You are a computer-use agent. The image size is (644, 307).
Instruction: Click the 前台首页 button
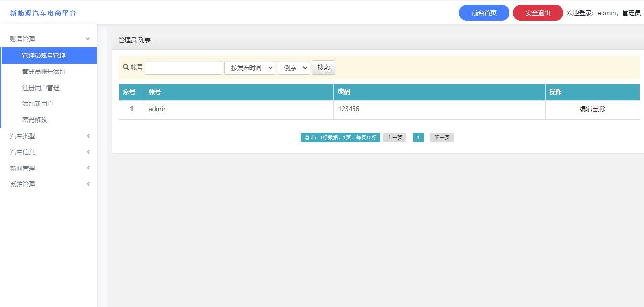click(x=484, y=13)
